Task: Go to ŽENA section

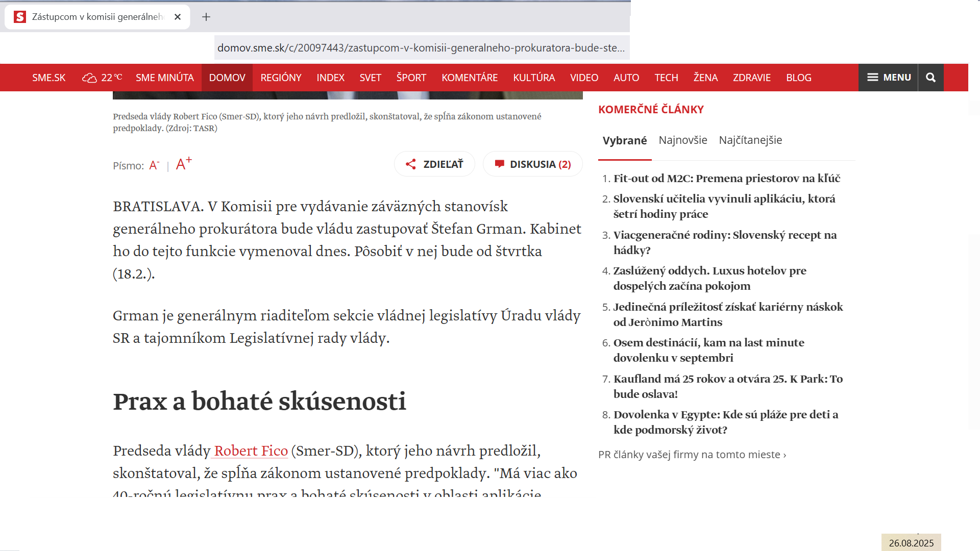Action: (x=705, y=78)
